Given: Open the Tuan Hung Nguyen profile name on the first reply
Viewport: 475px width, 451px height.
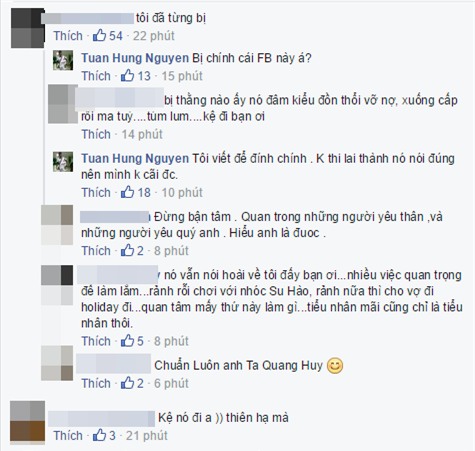Looking at the screenshot, I should pos(135,58).
